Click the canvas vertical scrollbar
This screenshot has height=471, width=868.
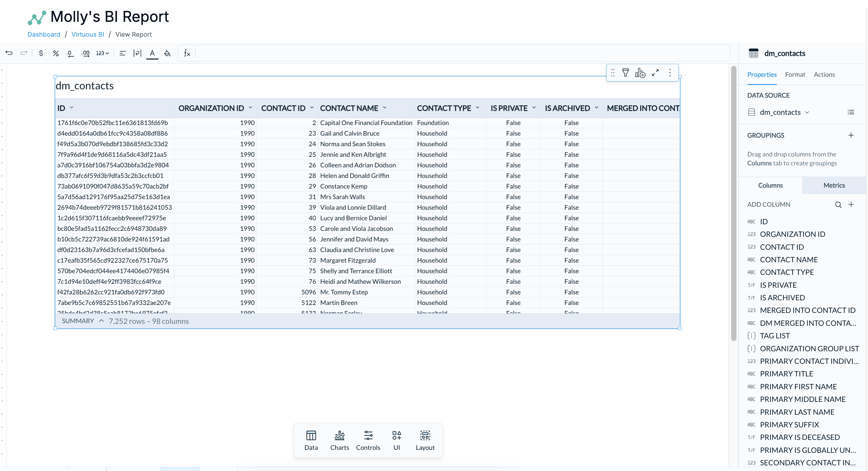click(733, 203)
